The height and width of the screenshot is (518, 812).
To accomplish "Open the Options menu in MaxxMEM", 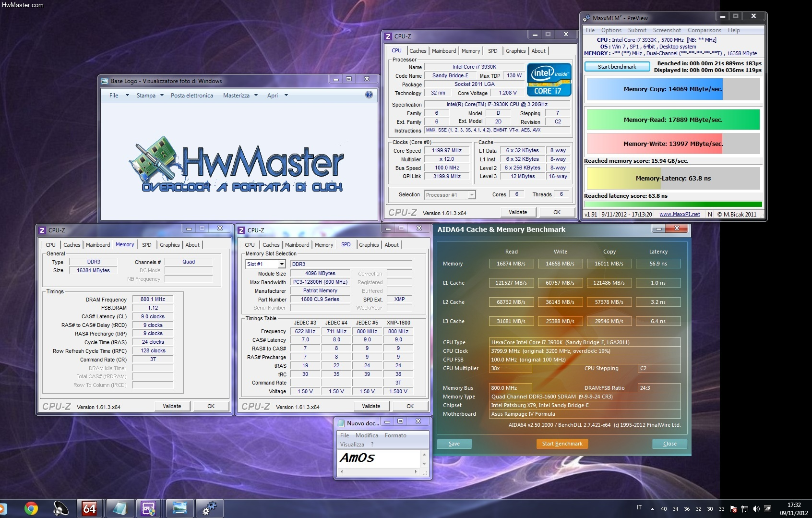I will pyautogui.click(x=611, y=30).
